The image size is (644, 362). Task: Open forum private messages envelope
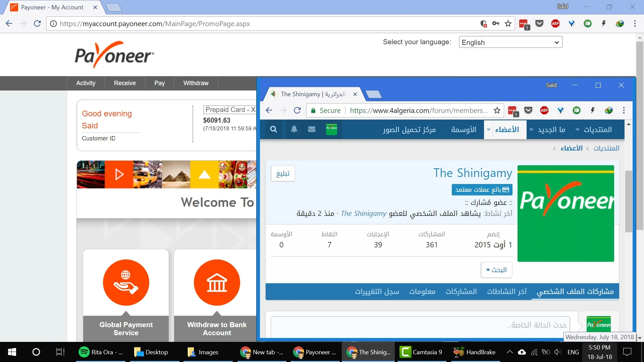312,129
